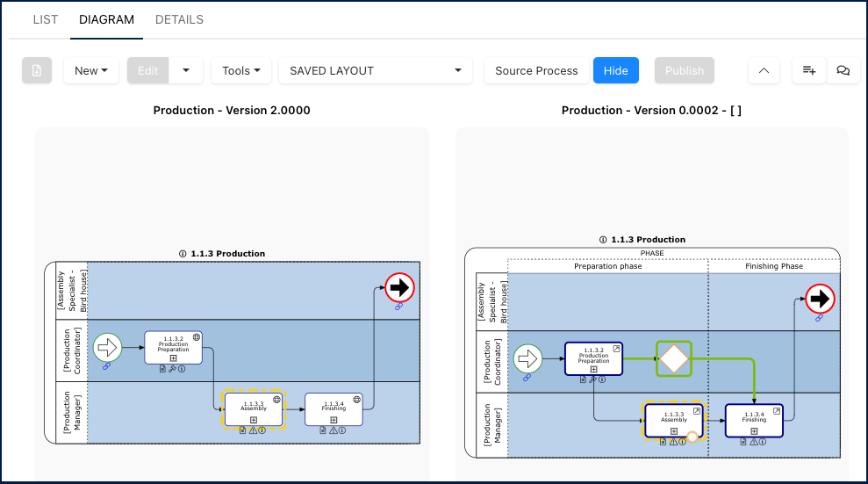The image size is (868, 484).
Task: Click the external link arrow icon on the right Finishing task
Action: tap(777, 410)
